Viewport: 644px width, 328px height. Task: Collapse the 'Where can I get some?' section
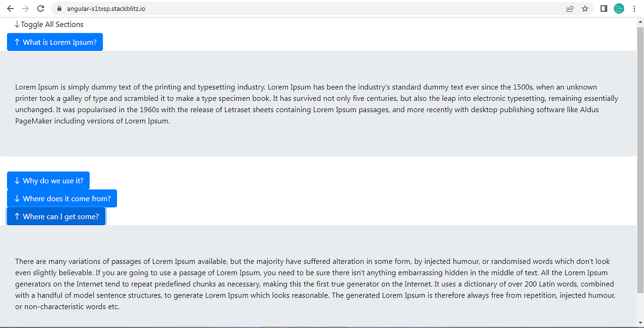click(56, 216)
